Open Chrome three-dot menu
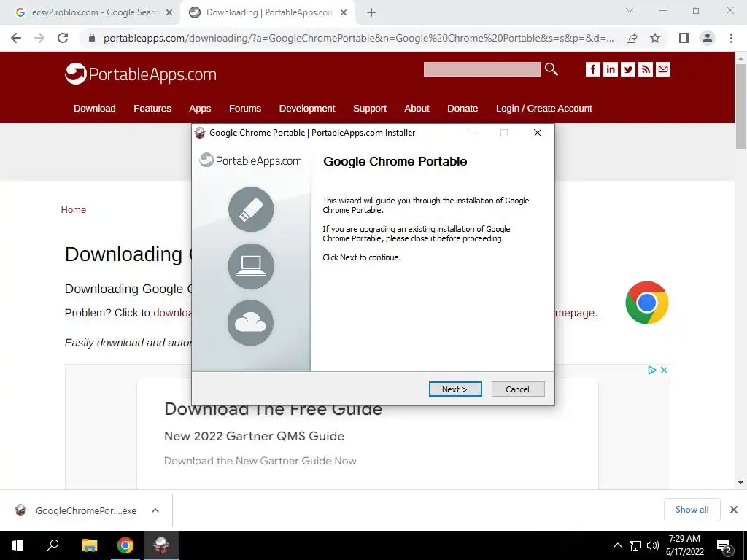The image size is (747, 560). pyautogui.click(x=731, y=38)
